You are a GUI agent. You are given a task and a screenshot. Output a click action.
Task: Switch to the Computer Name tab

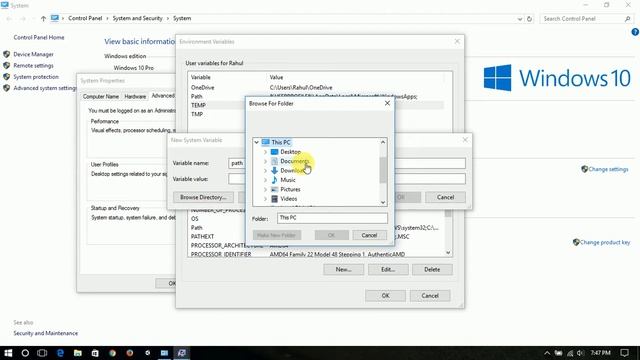click(101, 97)
